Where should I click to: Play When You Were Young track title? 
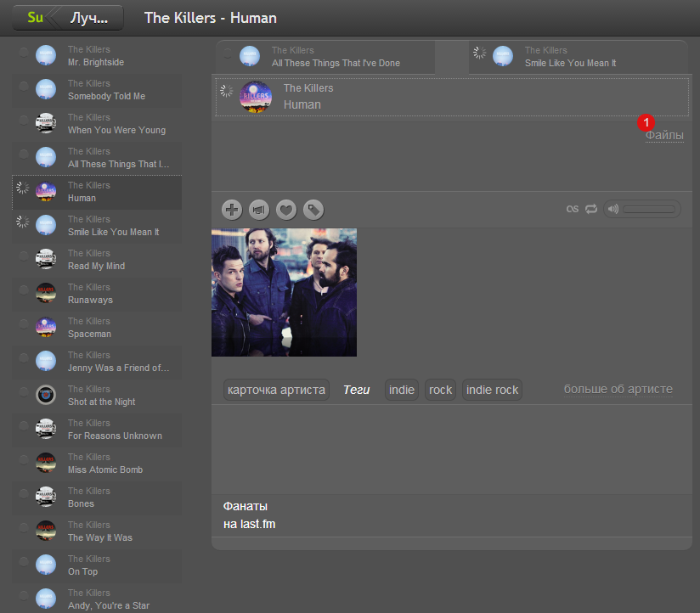click(x=117, y=130)
